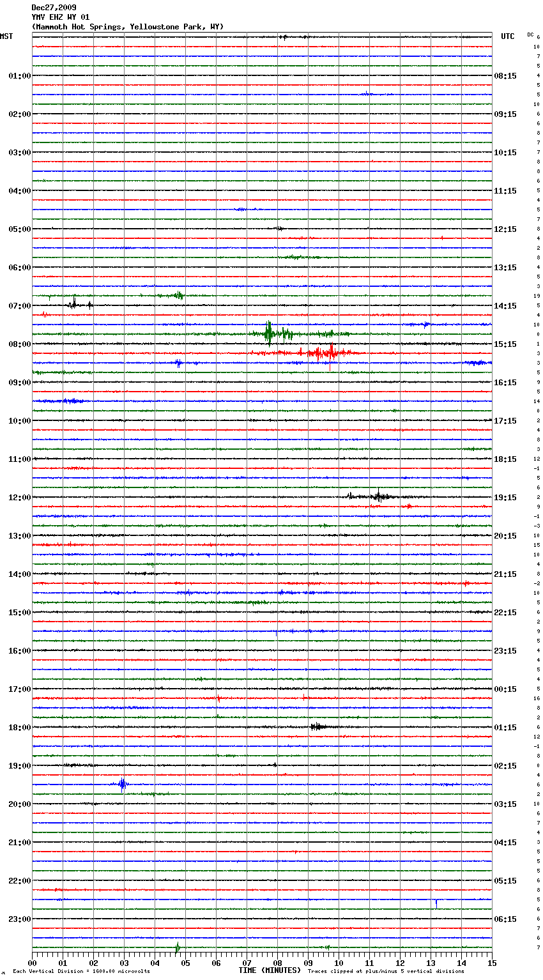The width and height of the screenshot is (543, 980).
Task: Select the 14:00 MST time label
Action: pos(19,574)
